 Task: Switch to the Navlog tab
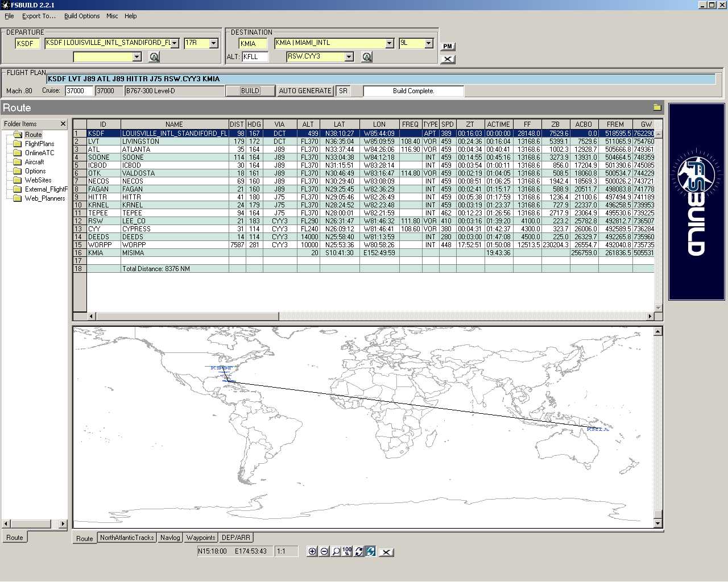point(170,538)
